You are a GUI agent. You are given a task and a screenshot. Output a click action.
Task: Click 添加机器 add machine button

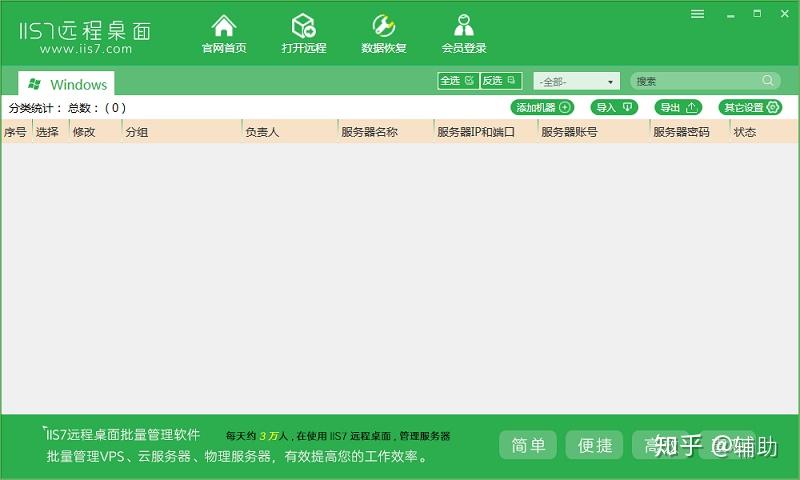click(x=542, y=108)
